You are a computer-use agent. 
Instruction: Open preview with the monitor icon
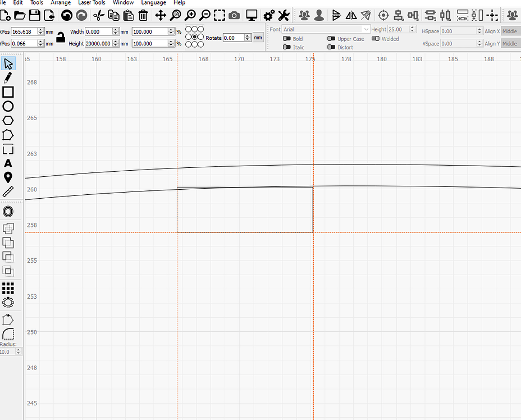pos(252,15)
